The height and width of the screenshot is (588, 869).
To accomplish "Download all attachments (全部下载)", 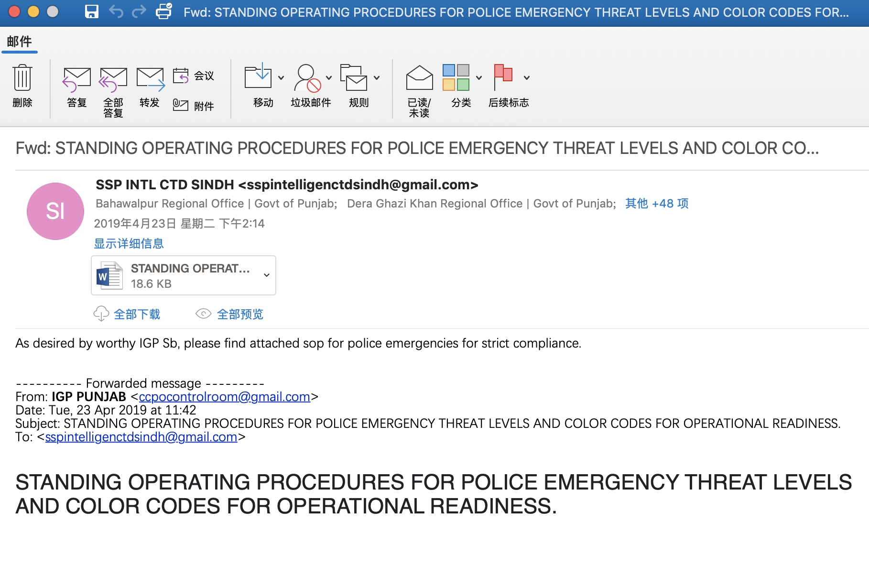I will pos(127,314).
